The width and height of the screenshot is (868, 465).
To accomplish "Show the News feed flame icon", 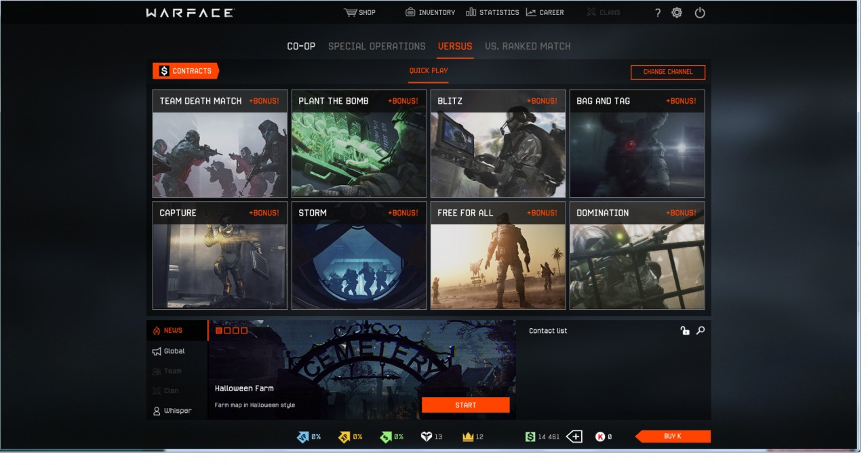I will (157, 331).
